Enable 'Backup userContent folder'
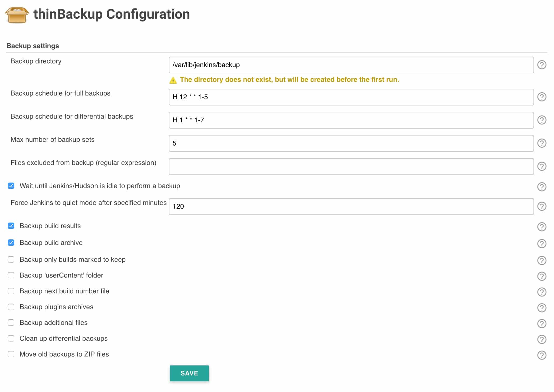The width and height of the screenshot is (554, 392). pyautogui.click(x=11, y=275)
